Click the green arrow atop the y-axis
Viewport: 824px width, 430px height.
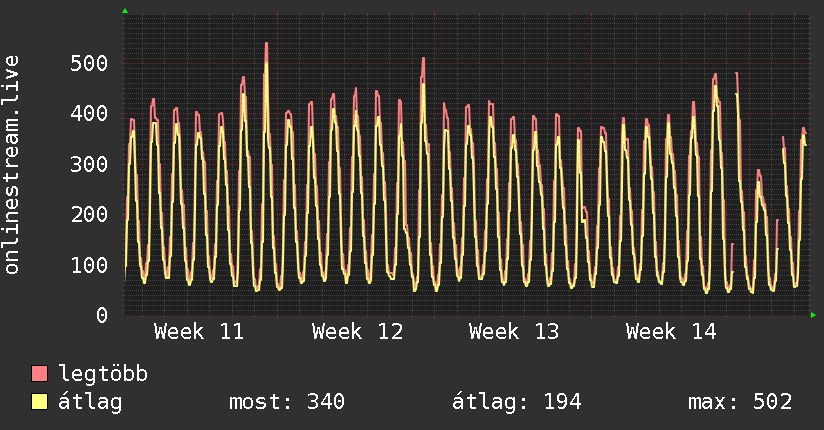point(125,11)
